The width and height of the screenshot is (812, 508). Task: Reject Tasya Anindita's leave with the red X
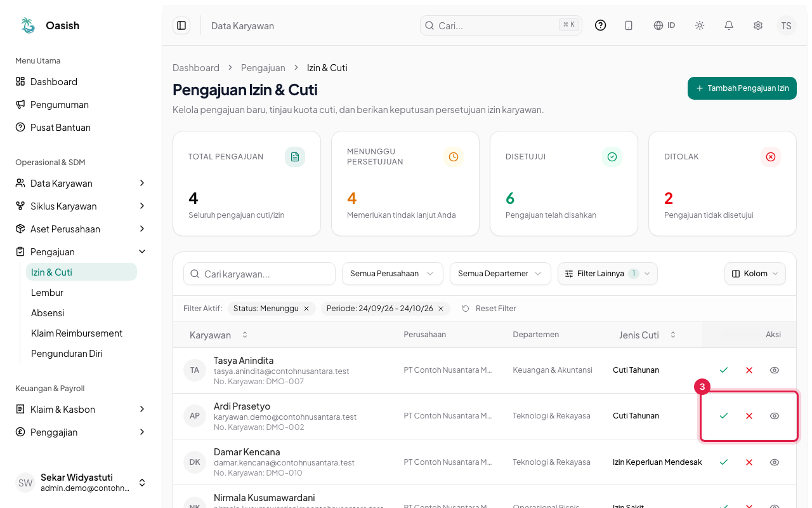tap(749, 370)
